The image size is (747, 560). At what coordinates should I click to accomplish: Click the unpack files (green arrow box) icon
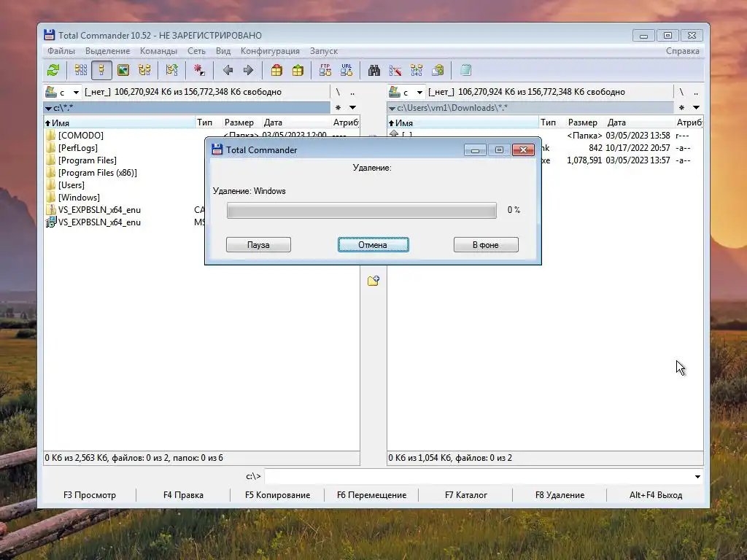coord(298,71)
